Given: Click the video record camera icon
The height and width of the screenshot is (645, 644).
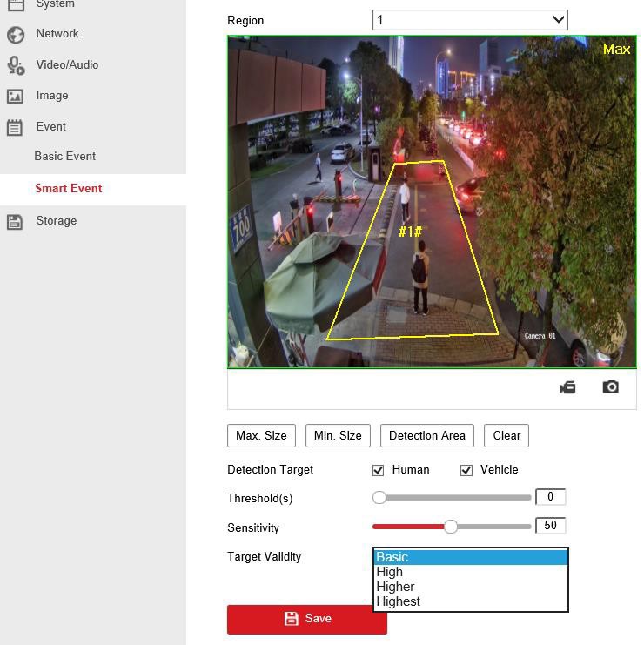Looking at the screenshot, I should pyautogui.click(x=567, y=387).
